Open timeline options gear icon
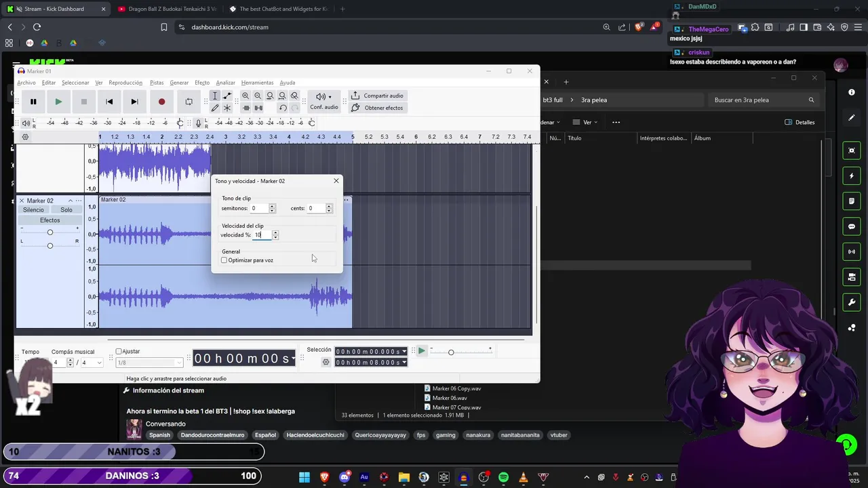 25,137
